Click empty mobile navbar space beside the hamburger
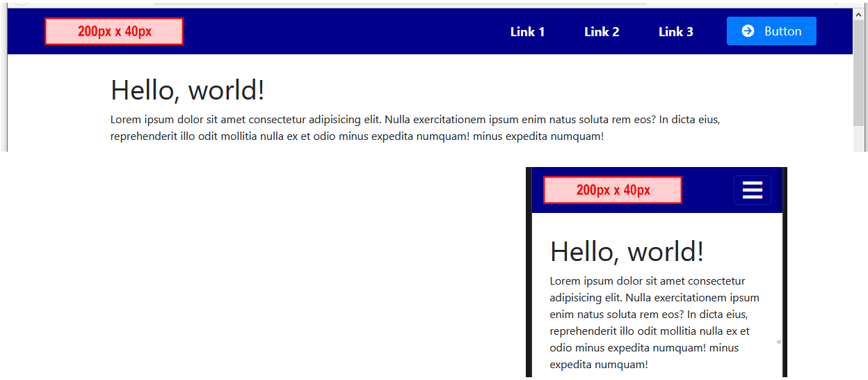 click(707, 190)
